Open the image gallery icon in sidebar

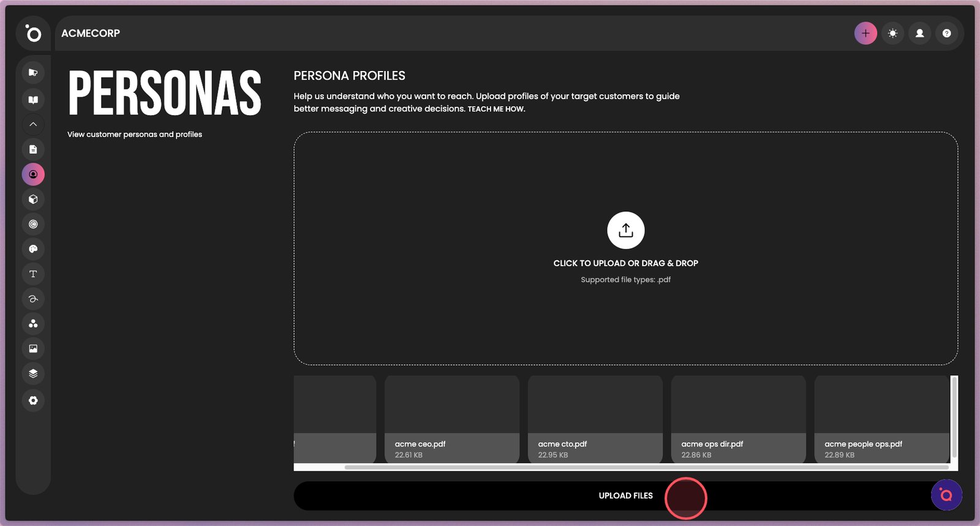pos(33,348)
